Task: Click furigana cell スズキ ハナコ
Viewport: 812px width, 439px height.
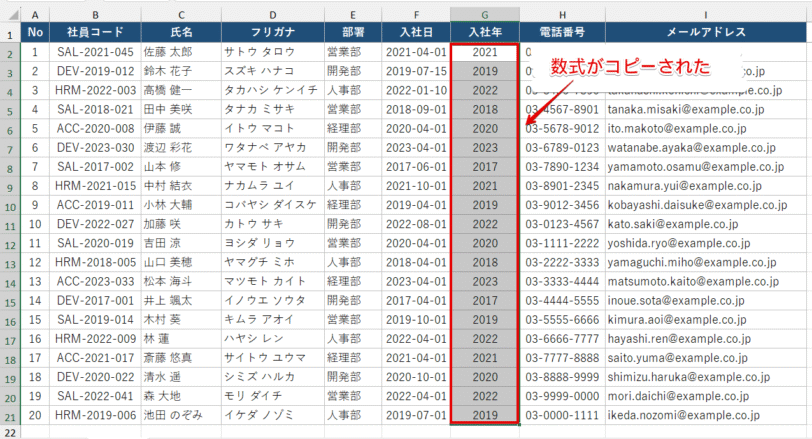Action: point(273,71)
